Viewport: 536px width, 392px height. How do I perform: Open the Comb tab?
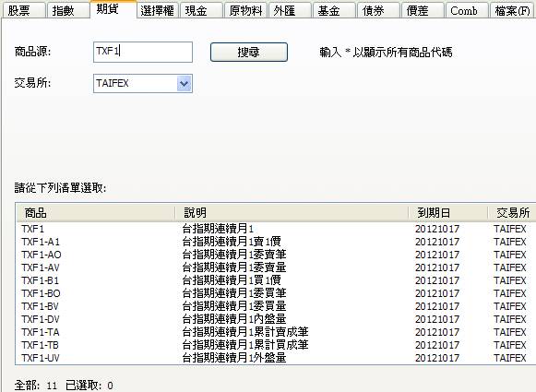(x=468, y=10)
